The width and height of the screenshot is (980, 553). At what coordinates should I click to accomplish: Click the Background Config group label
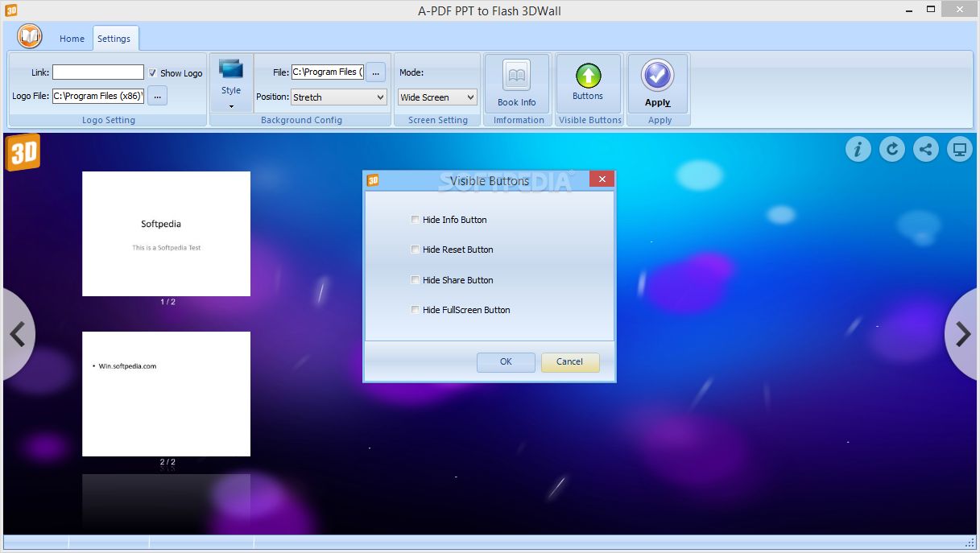click(301, 120)
